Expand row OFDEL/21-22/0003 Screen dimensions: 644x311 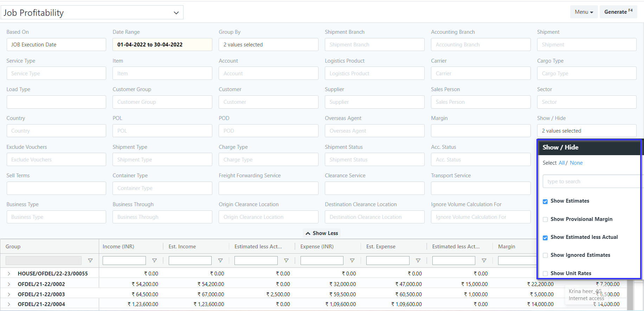9,294
